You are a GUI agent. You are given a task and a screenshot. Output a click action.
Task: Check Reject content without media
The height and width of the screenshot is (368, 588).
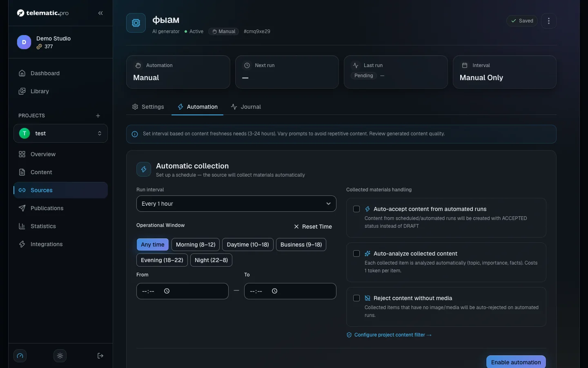[356, 298]
